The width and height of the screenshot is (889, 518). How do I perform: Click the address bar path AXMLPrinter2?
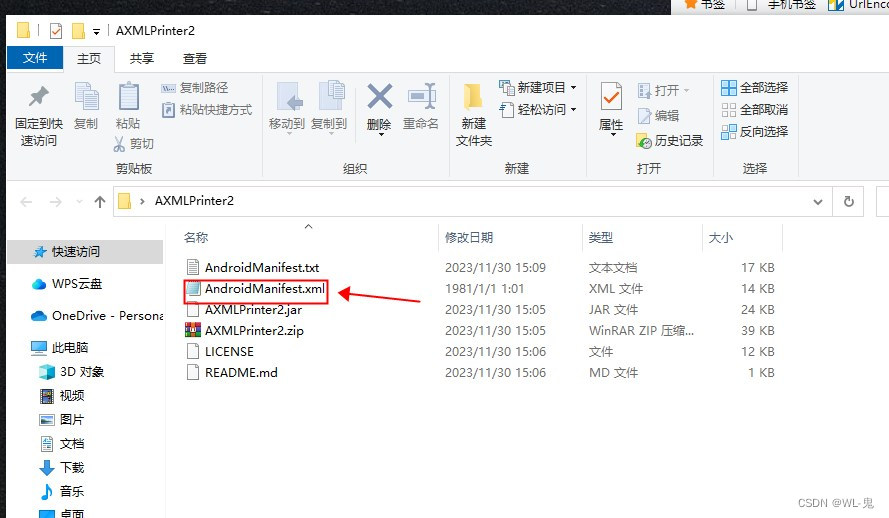click(194, 201)
